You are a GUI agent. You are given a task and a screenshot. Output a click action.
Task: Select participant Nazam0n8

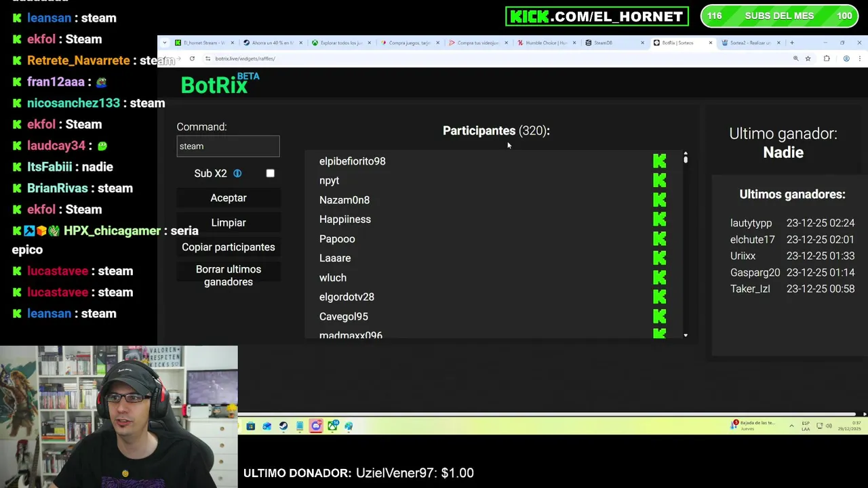click(344, 200)
